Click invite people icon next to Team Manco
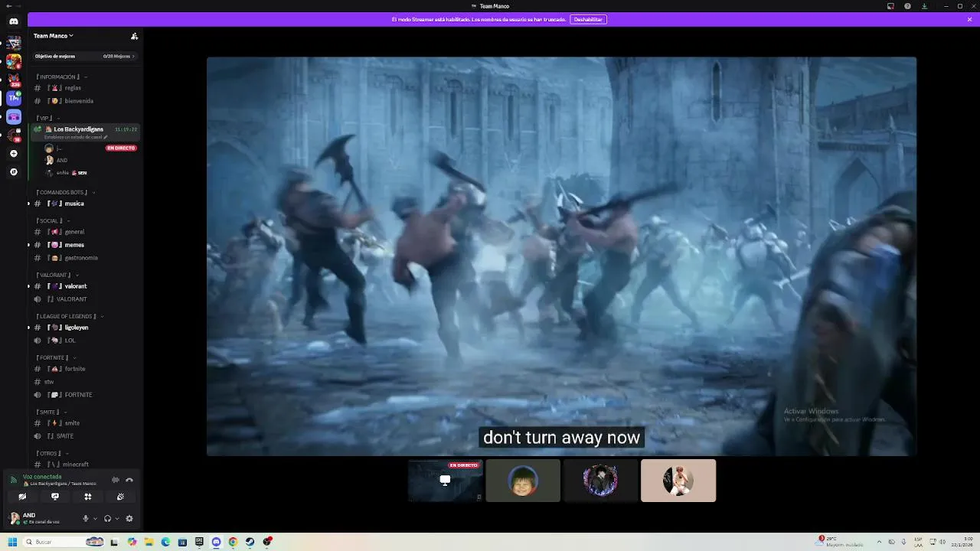This screenshot has width=980, height=551. click(x=134, y=36)
